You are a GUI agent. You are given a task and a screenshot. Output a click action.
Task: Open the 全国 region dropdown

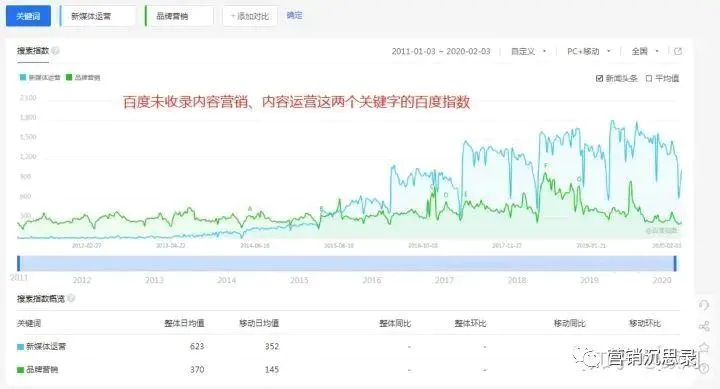click(x=645, y=51)
